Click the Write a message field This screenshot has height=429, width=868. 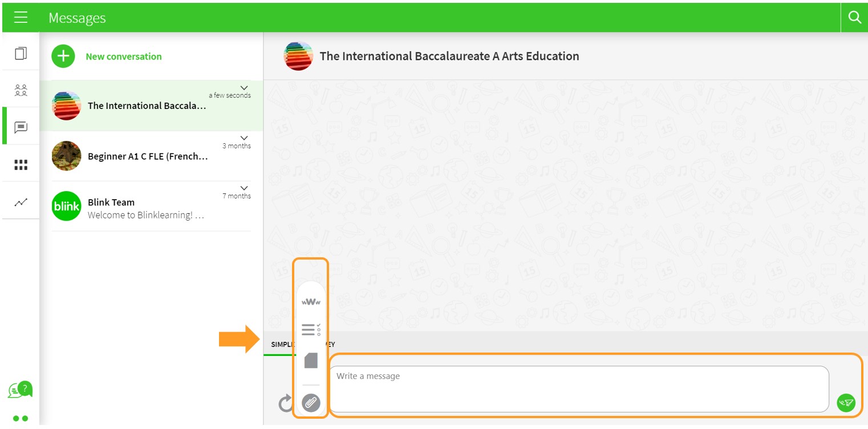(578, 389)
